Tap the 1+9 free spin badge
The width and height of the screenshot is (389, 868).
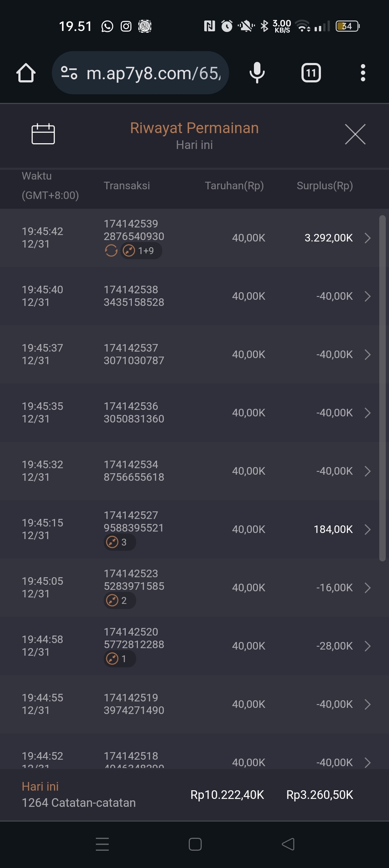[141, 250]
